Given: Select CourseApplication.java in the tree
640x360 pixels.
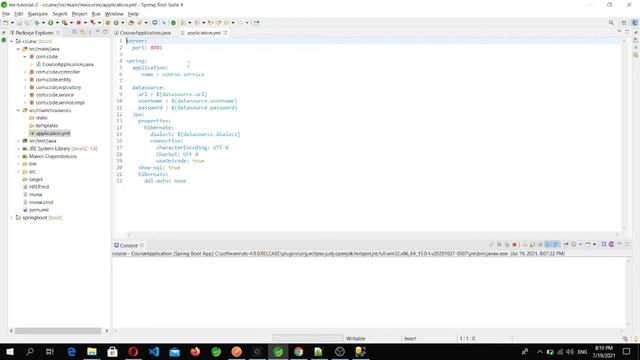Looking at the screenshot, I should pyautogui.click(x=68, y=64).
